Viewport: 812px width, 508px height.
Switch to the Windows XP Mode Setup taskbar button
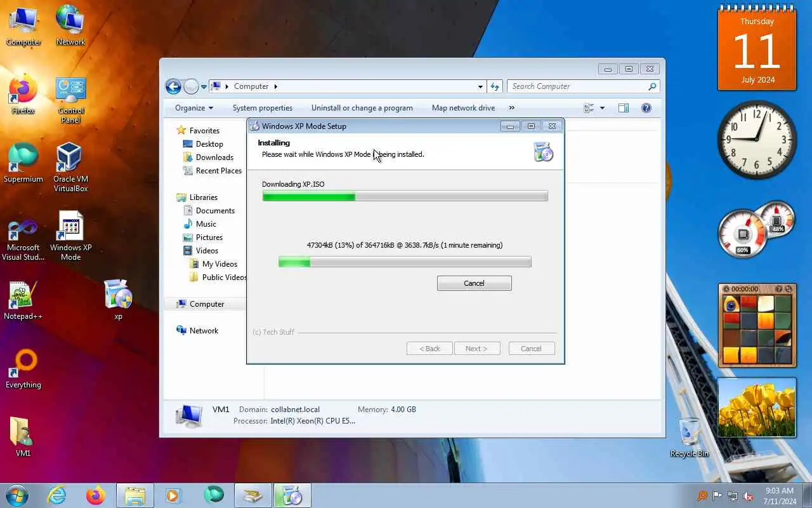292,495
